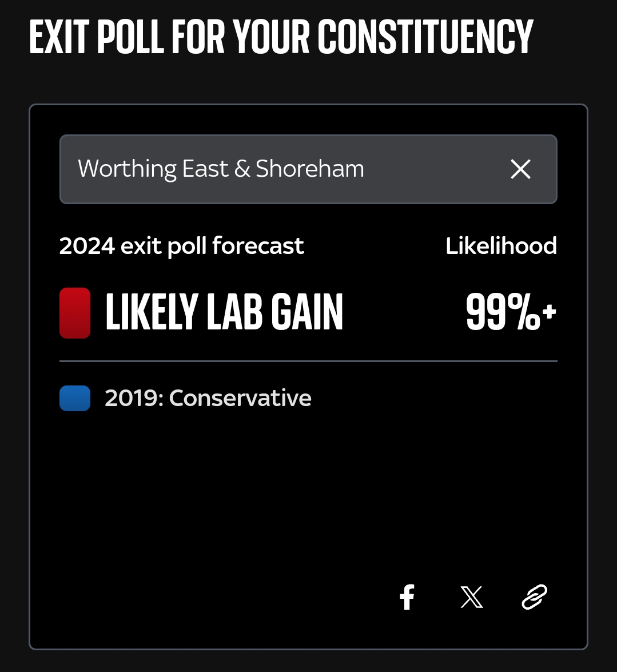Click the word Shoreham in the search box

310,168
